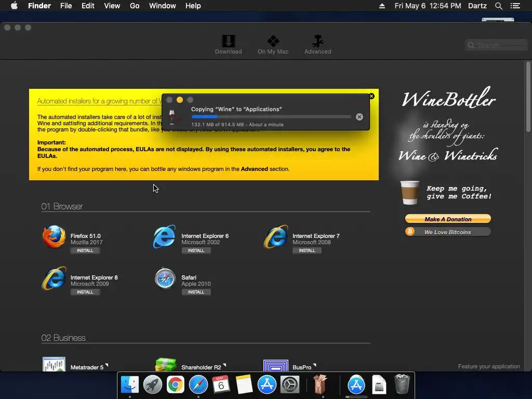Click the WineBottler window scrollbar

[x=528, y=97]
